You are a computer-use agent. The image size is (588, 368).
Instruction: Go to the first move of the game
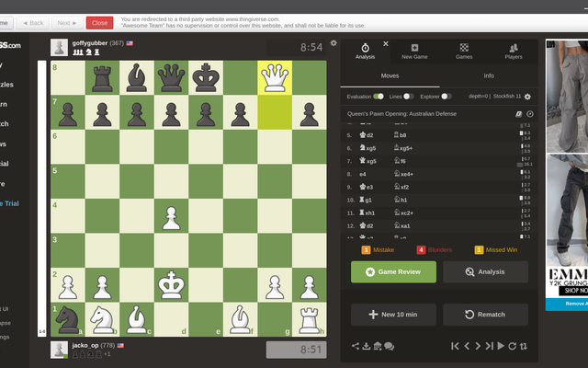(x=455, y=346)
